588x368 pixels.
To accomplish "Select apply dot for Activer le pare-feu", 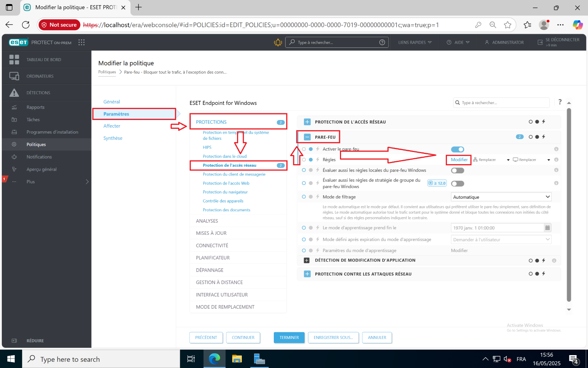I will (311, 149).
